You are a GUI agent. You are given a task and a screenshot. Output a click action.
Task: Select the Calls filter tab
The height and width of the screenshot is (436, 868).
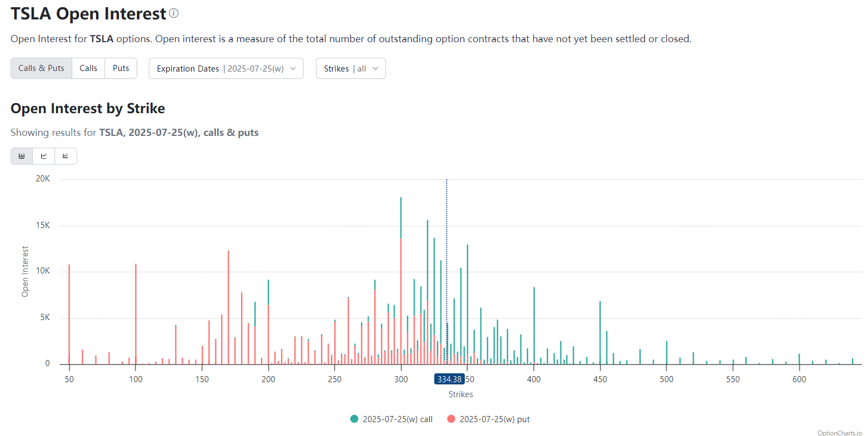(x=88, y=68)
